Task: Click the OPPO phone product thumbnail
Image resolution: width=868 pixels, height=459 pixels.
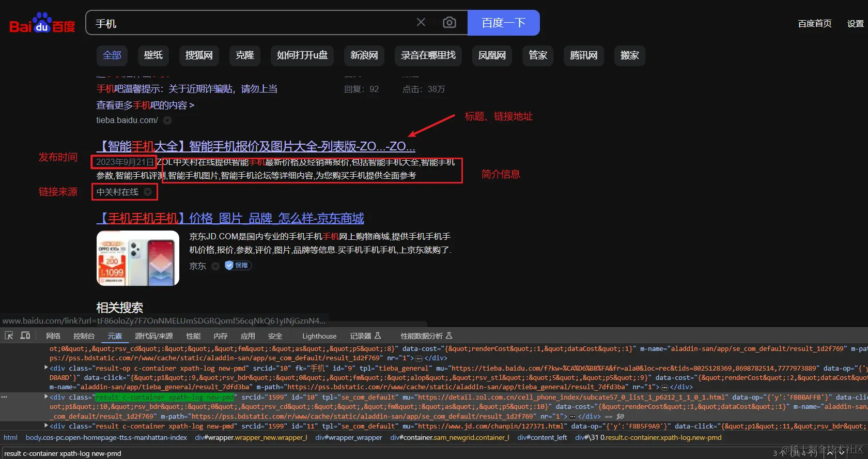Action: click(x=138, y=258)
